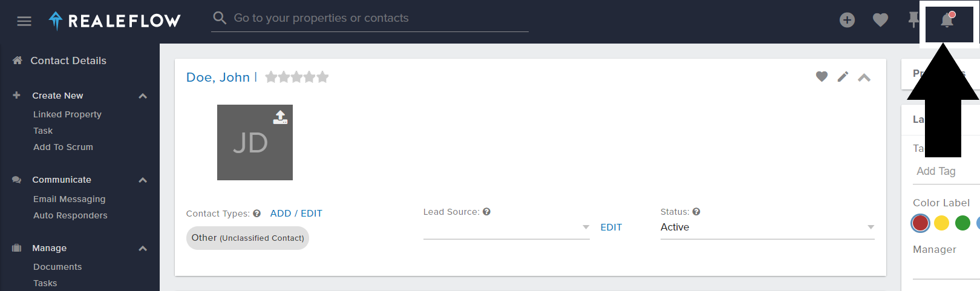
Task: Click the notifications bell icon
Action: [x=947, y=21]
